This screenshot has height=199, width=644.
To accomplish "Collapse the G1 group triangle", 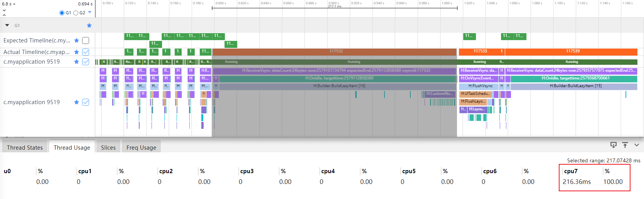I will click(x=7, y=25).
